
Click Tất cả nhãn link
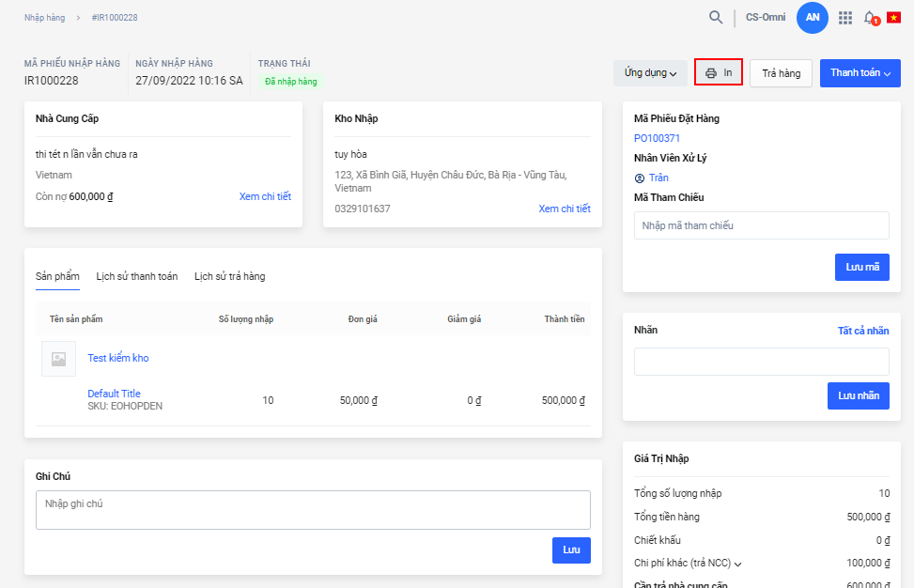tap(862, 331)
